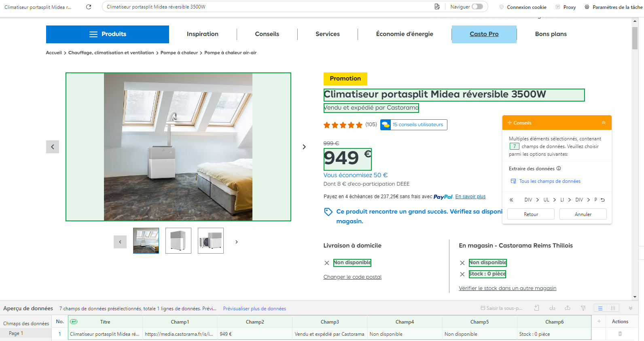The image size is (644, 341).
Task: Collapse the data preview panel
Action: 631,308
